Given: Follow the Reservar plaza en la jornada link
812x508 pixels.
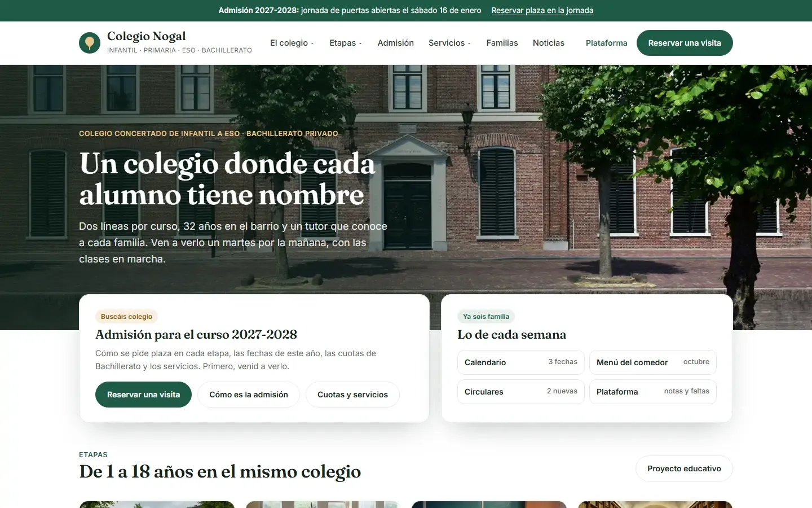Looking at the screenshot, I should click(x=542, y=10).
